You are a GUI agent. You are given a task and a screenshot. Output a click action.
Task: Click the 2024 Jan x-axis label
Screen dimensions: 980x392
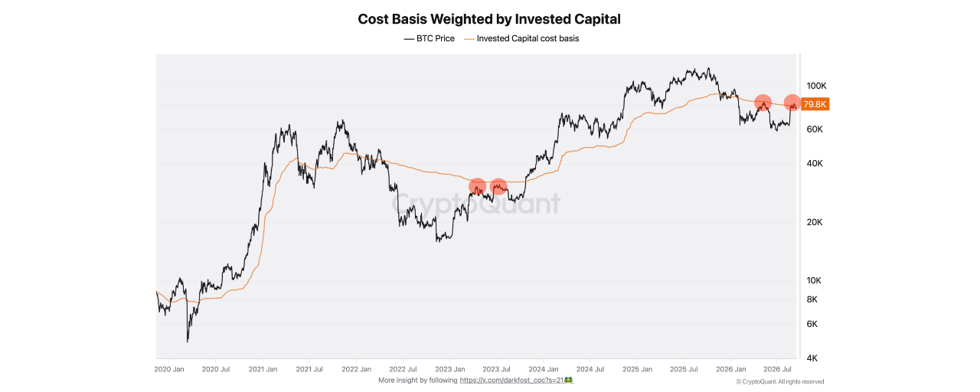(x=542, y=369)
